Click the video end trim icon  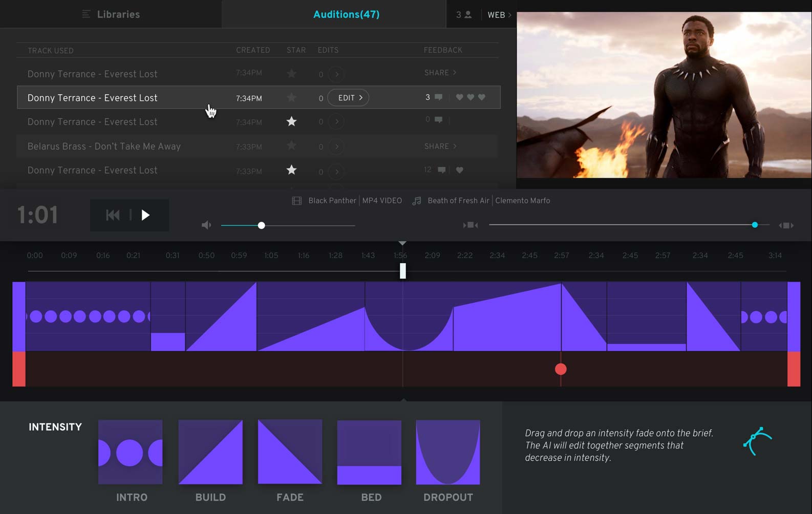tap(786, 225)
